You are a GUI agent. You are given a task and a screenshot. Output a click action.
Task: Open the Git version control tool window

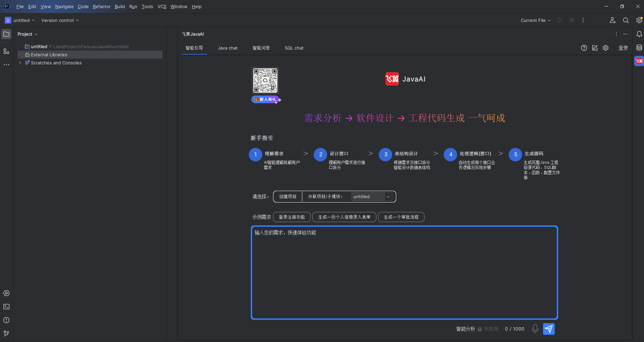click(6, 334)
